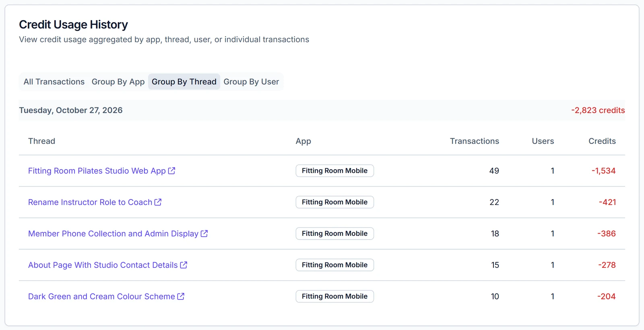Click the -278 credits value
Image resolution: width=644 pixels, height=330 pixels.
point(607,265)
